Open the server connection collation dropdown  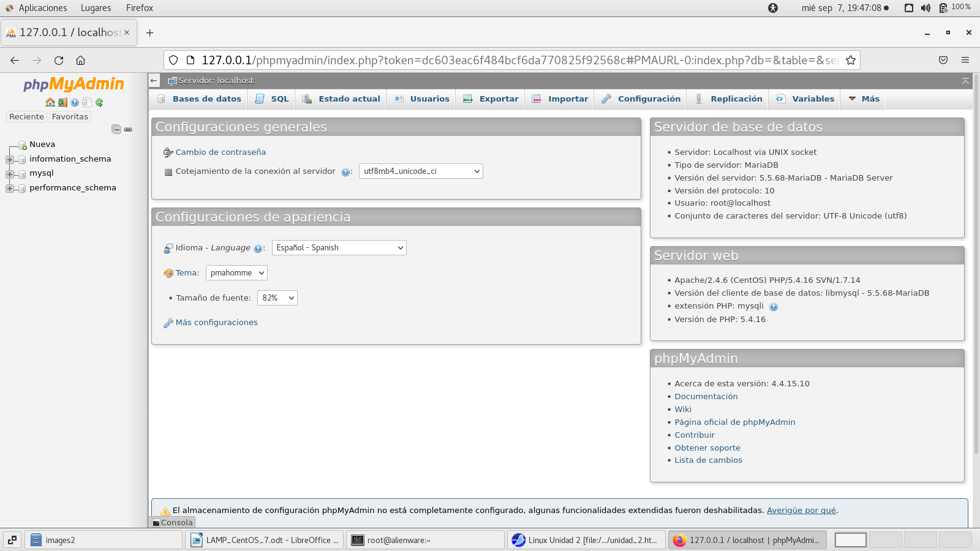tap(421, 171)
